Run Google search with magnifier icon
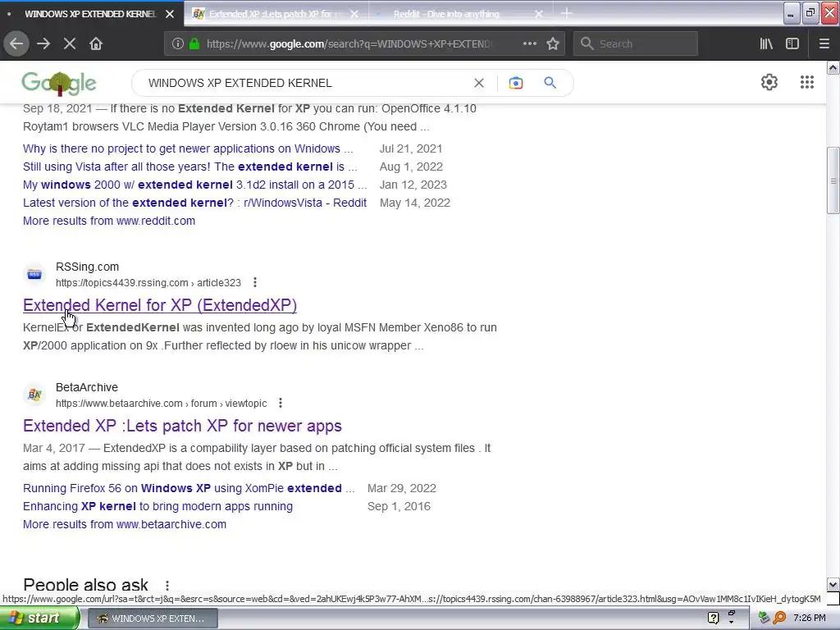840x630 pixels. (550, 83)
